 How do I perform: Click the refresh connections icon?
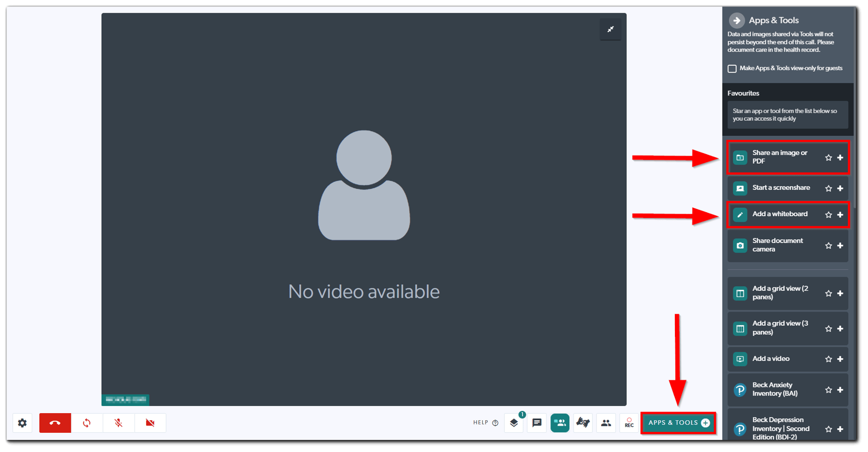coord(86,423)
